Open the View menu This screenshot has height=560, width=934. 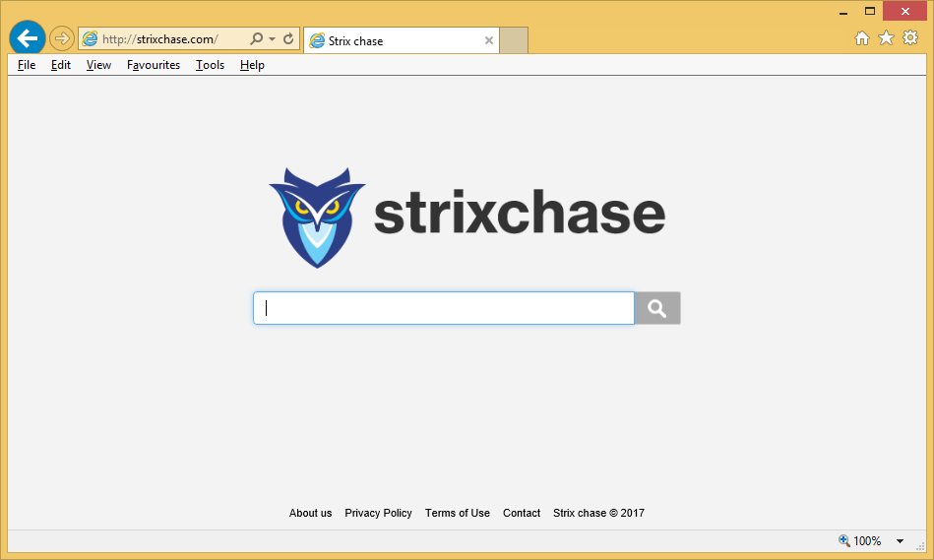tap(98, 65)
